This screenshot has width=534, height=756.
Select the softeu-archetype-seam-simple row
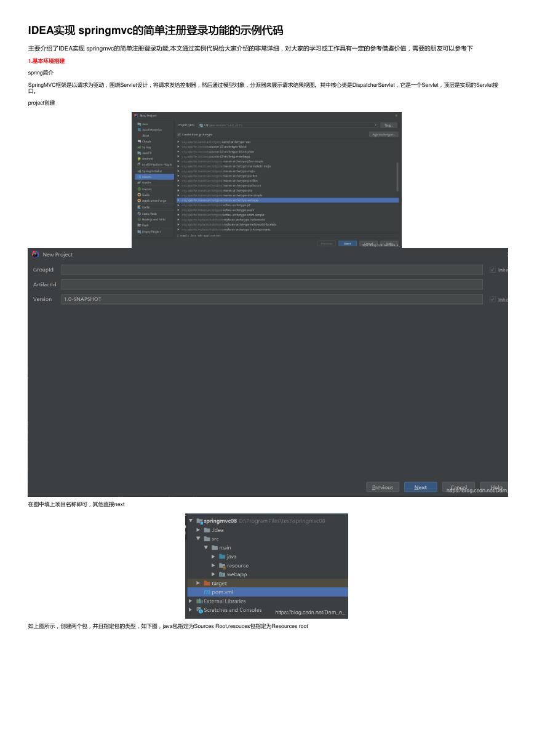(288, 215)
